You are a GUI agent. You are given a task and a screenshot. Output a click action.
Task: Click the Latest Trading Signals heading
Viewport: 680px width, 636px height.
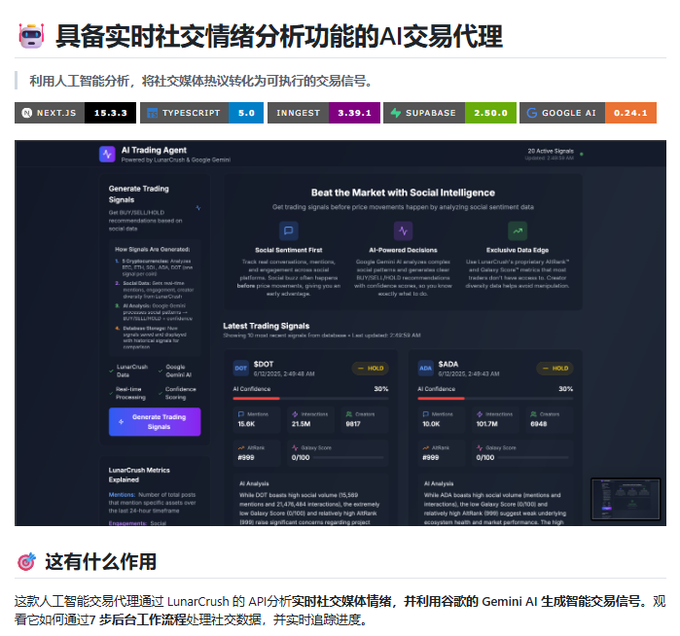pos(266,326)
